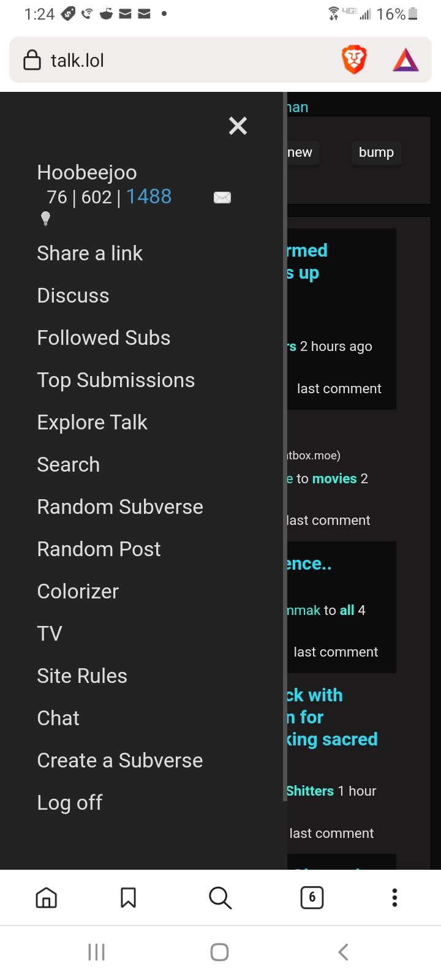Open browser three-dot menu
441x980 pixels.
click(x=394, y=898)
